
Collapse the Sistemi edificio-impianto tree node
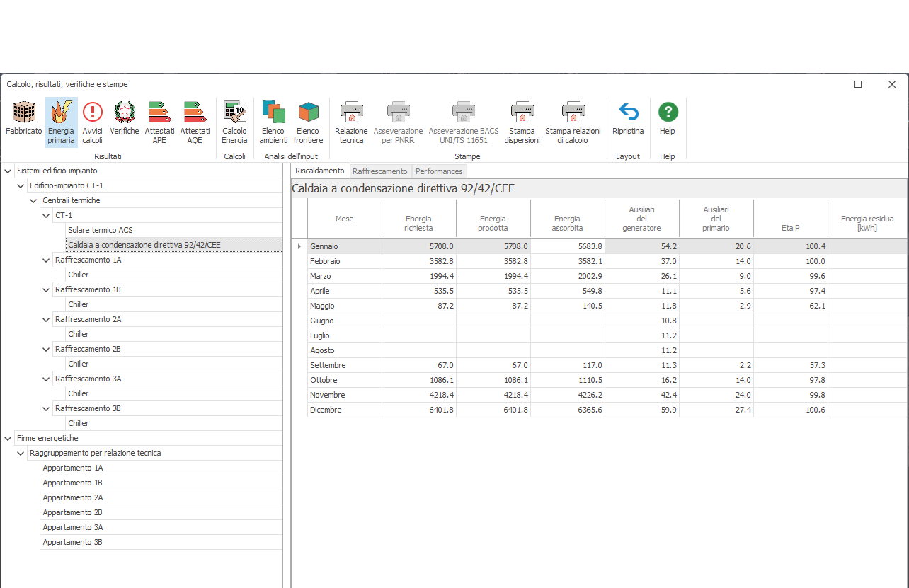pyautogui.click(x=8, y=171)
